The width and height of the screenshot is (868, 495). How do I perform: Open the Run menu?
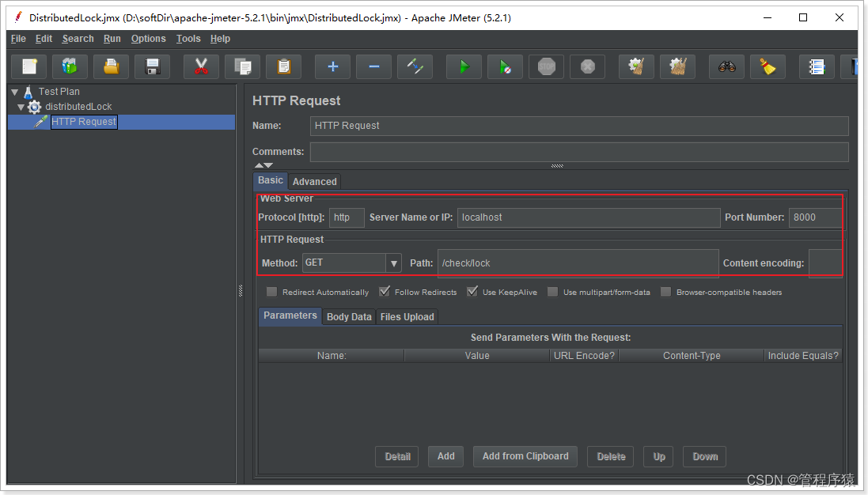click(112, 39)
